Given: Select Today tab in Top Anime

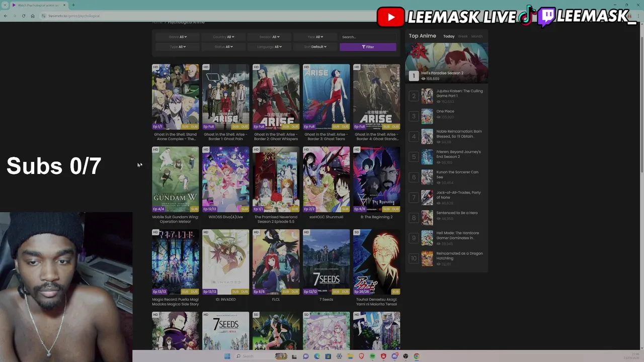Looking at the screenshot, I should pos(449,36).
